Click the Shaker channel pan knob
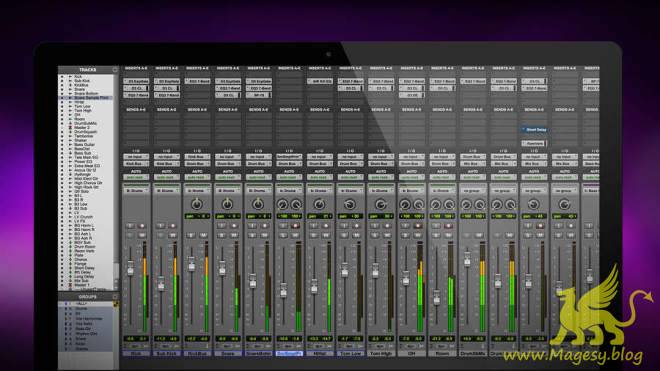This screenshot has width=660, height=371. [x=564, y=204]
